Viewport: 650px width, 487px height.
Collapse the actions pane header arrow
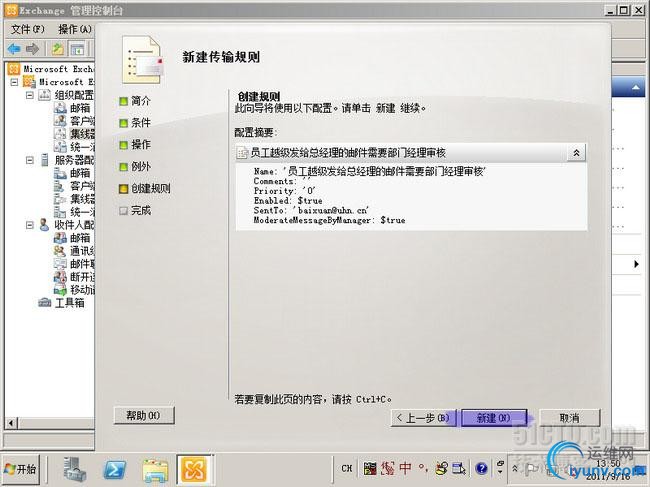pos(635,88)
